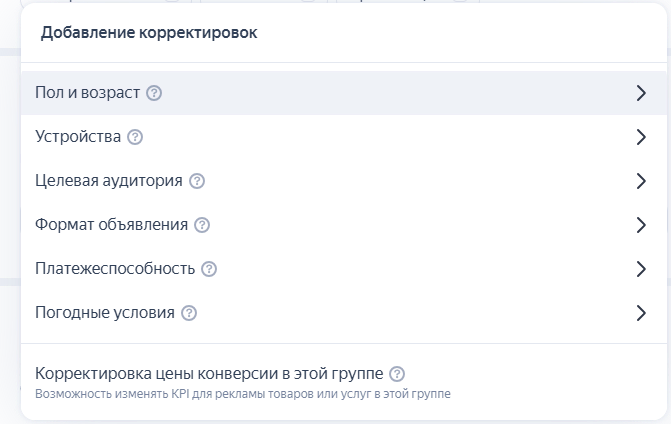Expand Формат объявления chevron arrow
Viewport: 671px width, 424px height.
641,225
